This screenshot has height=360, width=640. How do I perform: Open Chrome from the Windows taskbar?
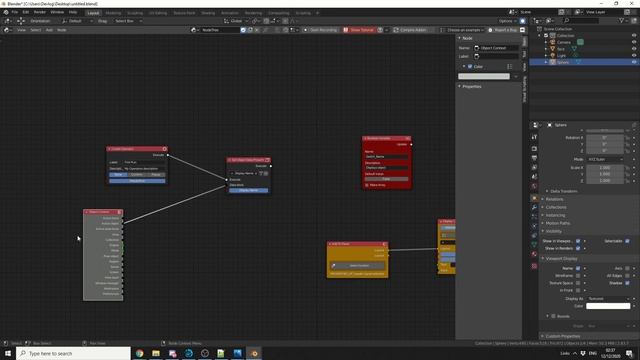click(x=140, y=353)
